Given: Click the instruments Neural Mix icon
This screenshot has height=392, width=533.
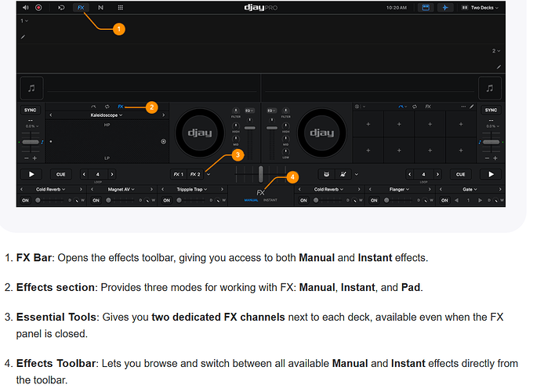Looking at the screenshot, I should pyautogui.click(x=343, y=174).
